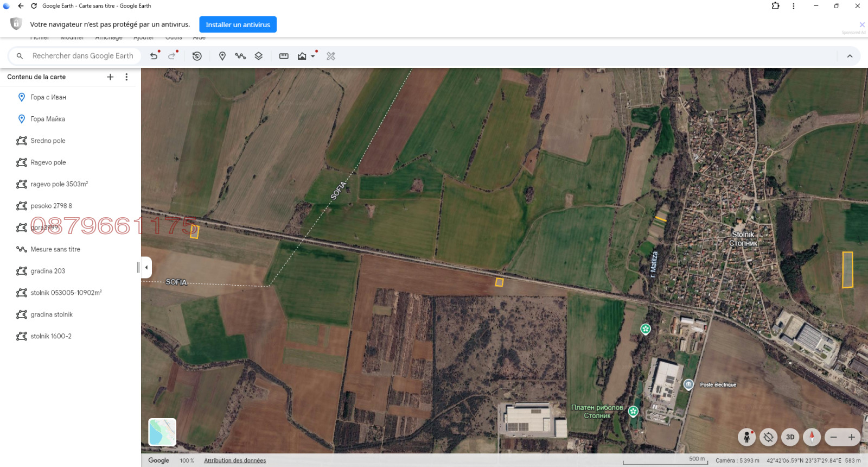Activate the Street View pegman
The height and width of the screenshot is (467, 868).
click(x=747, y=437)
